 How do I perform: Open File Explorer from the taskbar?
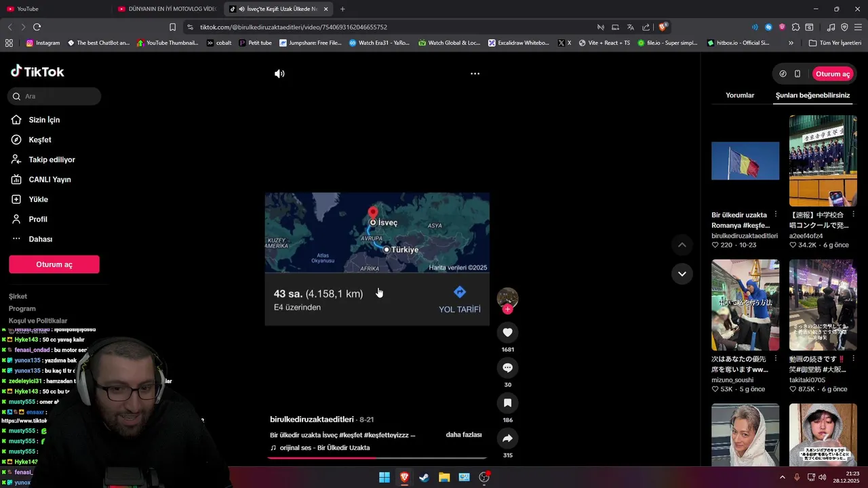click(444, 477)
